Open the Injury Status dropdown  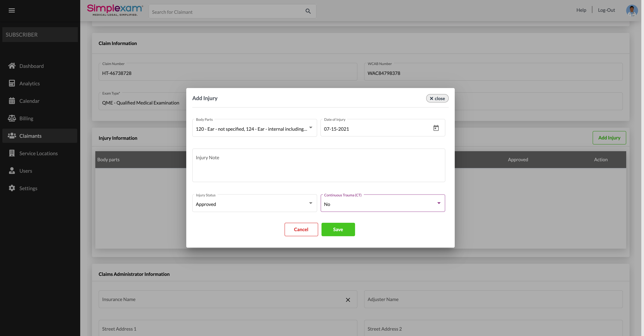tap(310, 203)
